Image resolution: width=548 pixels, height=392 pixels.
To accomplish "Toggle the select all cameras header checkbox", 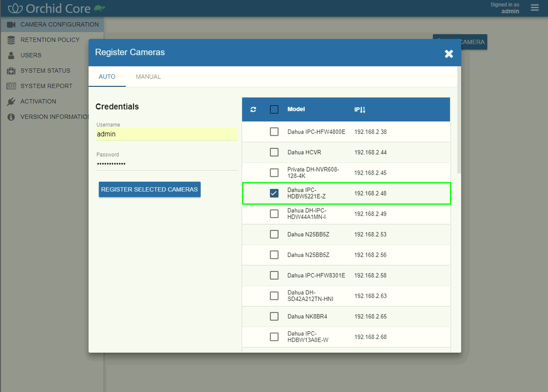I will click(274, 110).
